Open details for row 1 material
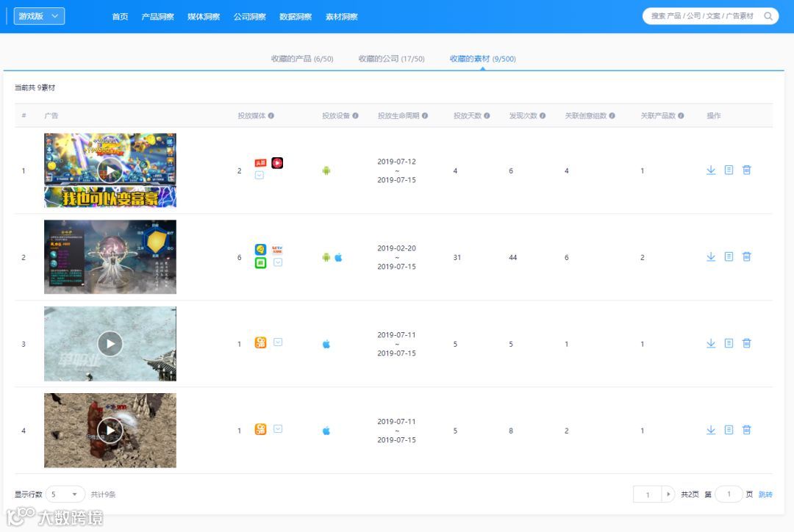 (729, 170)
